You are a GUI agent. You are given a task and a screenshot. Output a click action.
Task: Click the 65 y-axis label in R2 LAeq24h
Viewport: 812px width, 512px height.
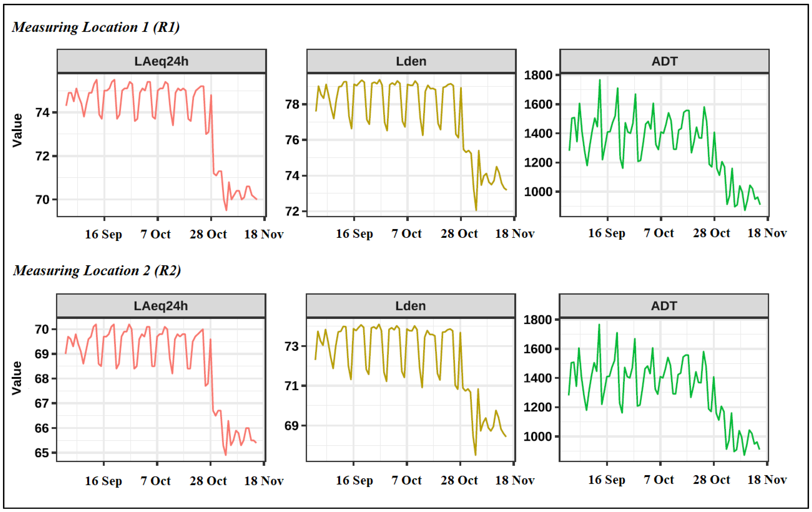[42, 453]
